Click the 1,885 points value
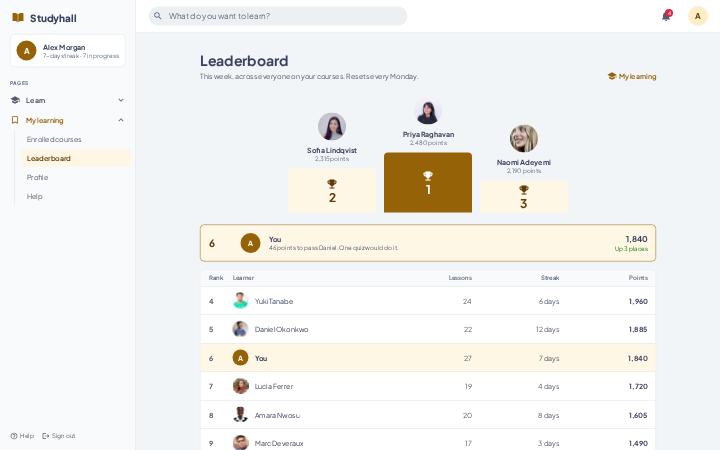 [x=638, y=330]
